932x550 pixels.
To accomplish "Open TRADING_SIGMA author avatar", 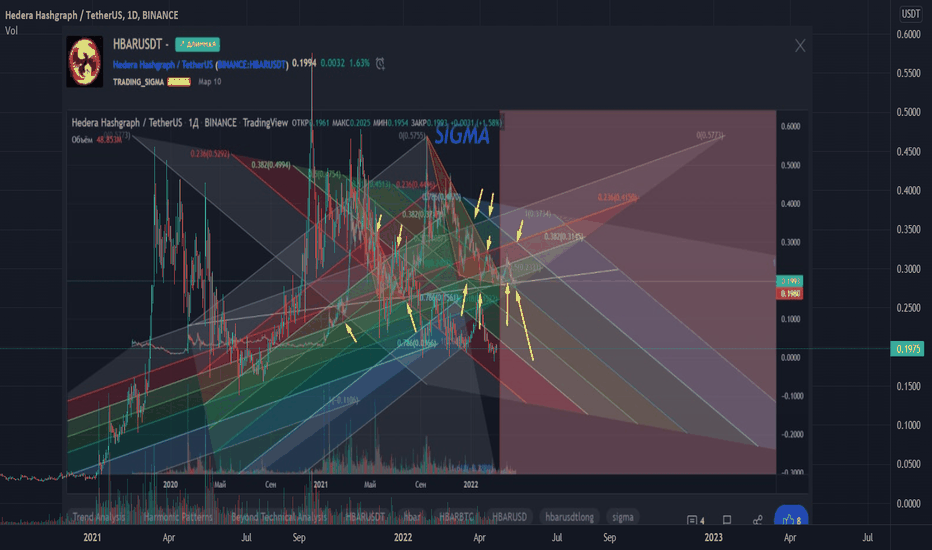I will [84, 62].
